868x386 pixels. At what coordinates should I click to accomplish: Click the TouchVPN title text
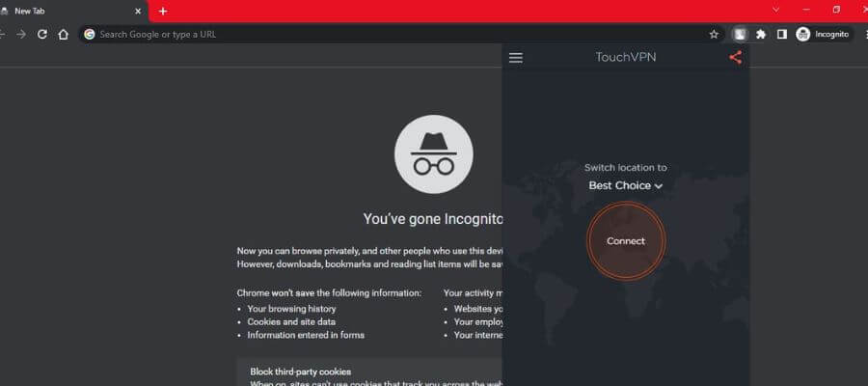(626, 58)
